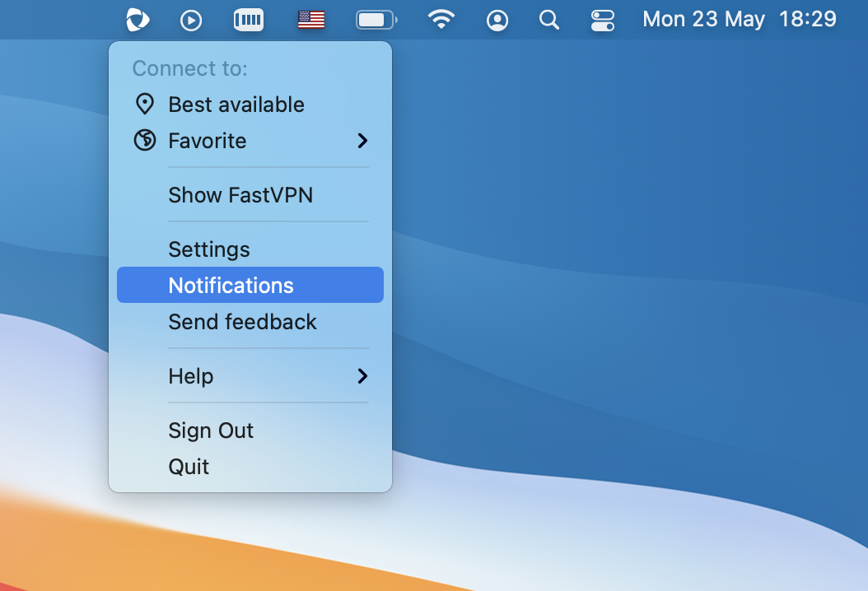The height and width of the screenshot is (591, 868).
Task: Click the date and time clock
Action: (739, 20)
